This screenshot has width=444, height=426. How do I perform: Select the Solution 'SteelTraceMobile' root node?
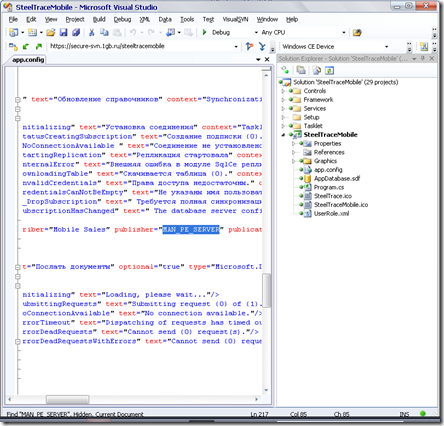345,82
